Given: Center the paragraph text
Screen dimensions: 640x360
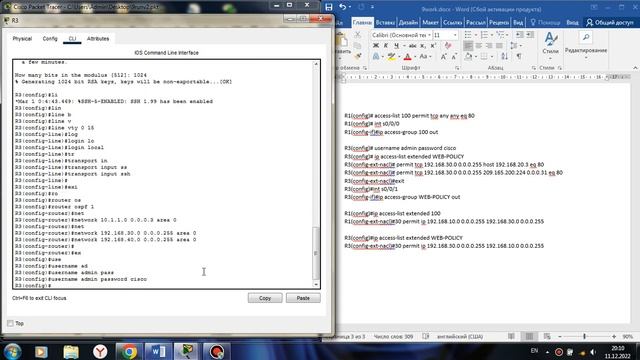Looking at the screenshot, I should (x=479, y=46).
